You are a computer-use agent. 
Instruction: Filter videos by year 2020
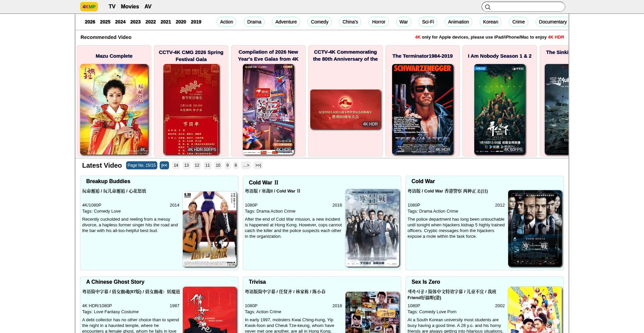point(181,22)
